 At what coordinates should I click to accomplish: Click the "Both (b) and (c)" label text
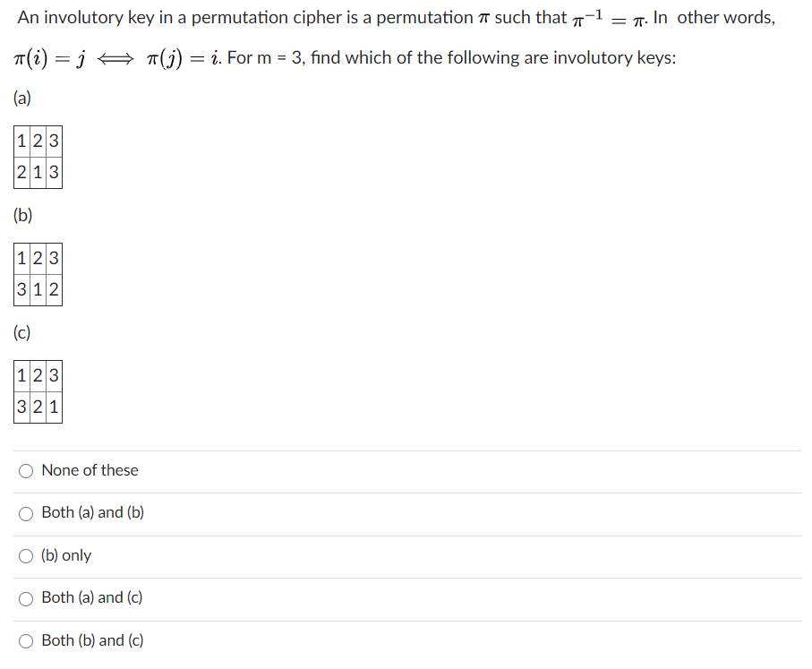(93, 640)
